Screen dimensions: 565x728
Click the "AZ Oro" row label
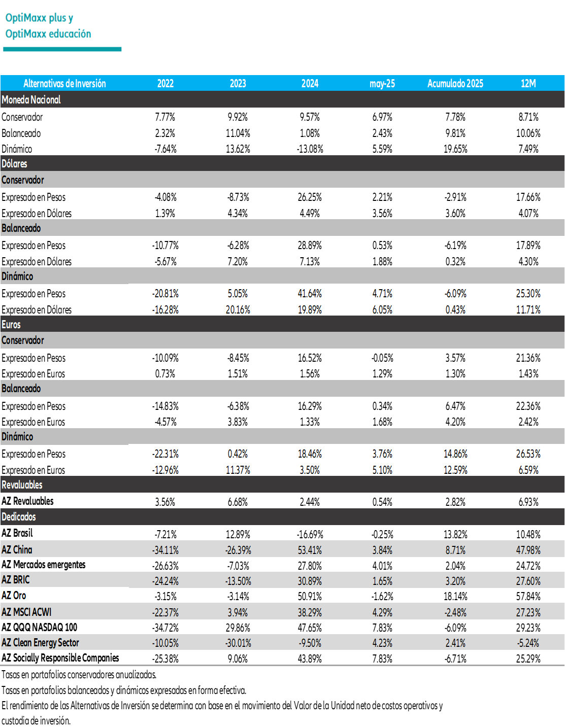[14, 596]
